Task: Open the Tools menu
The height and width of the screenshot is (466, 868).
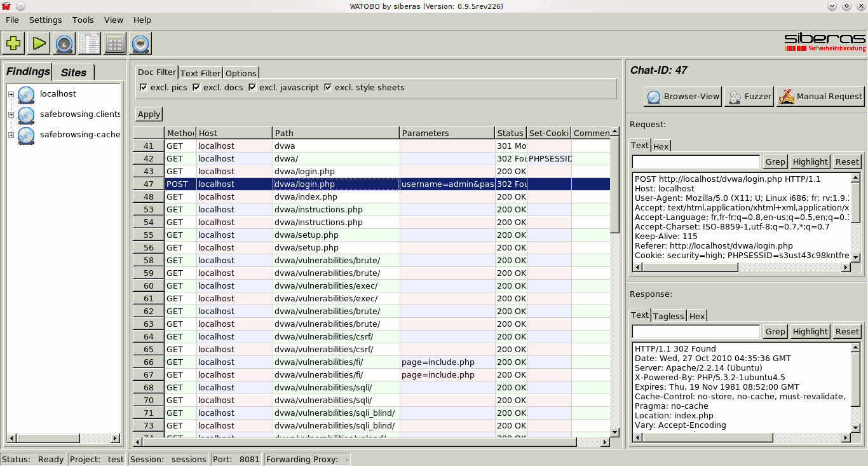Action: pos(83,20)
